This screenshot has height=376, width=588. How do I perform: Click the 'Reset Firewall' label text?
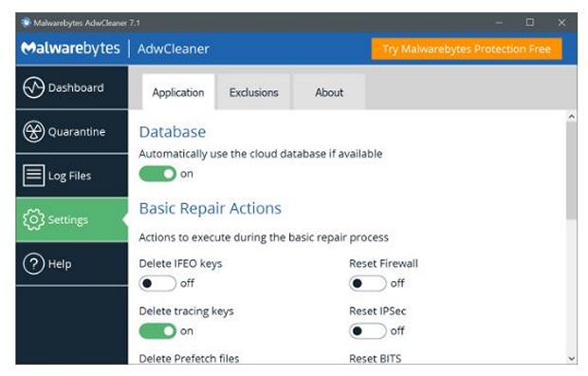tap(383, 264)
